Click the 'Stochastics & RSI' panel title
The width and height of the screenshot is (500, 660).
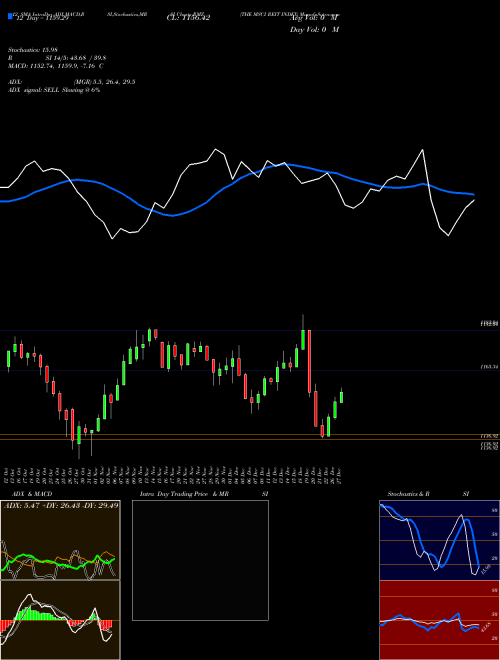(x=428, y=494)
